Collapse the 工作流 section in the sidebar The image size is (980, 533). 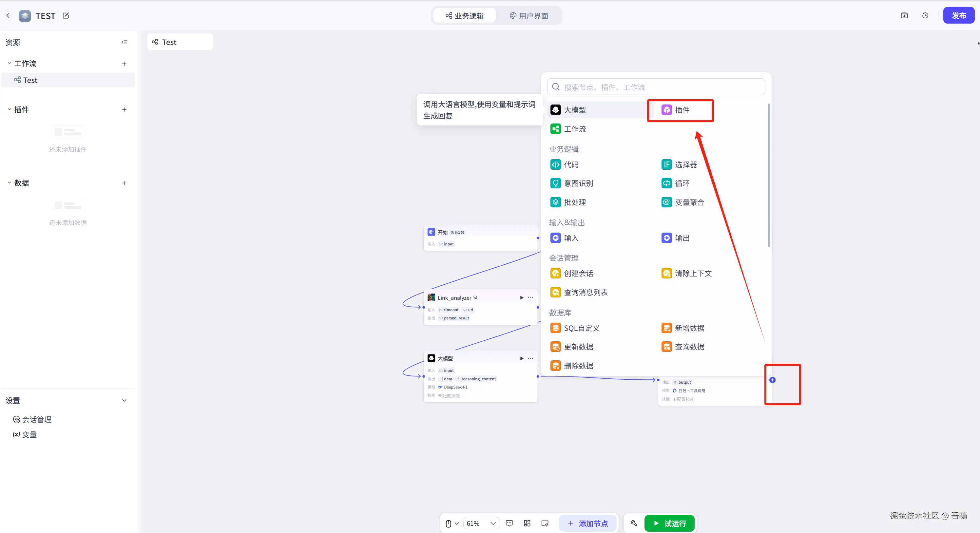(10, 64)
